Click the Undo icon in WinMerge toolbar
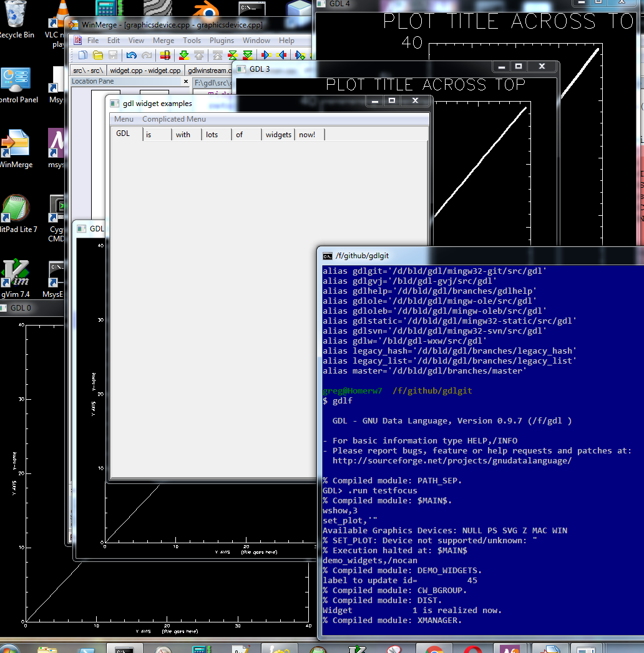The height and width of the screenshot is (653, 644). pos(132,55)
